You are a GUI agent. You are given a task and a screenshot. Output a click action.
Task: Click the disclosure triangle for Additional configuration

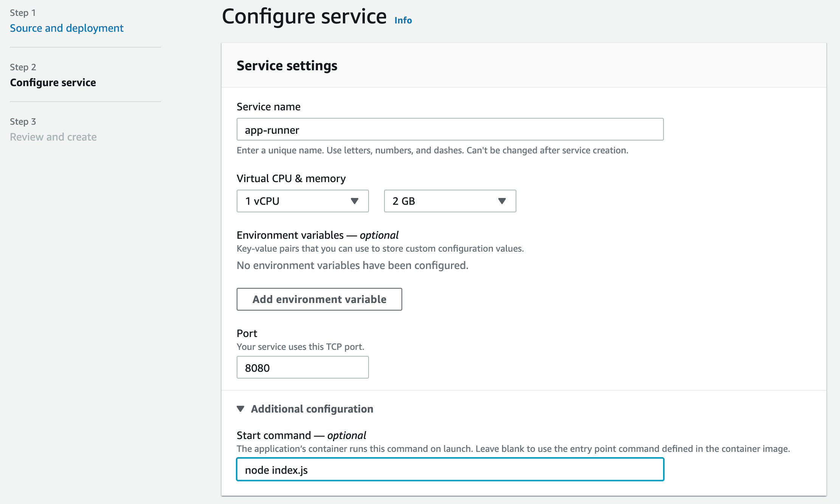pos(241,408)
